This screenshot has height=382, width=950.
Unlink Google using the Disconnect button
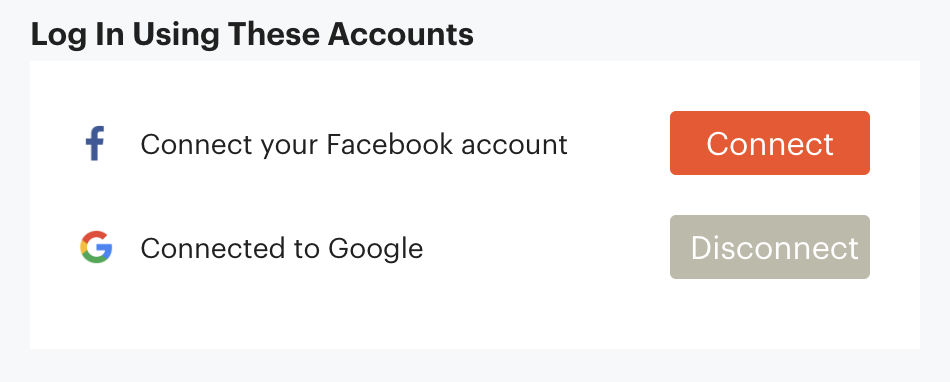click(769, 247)
